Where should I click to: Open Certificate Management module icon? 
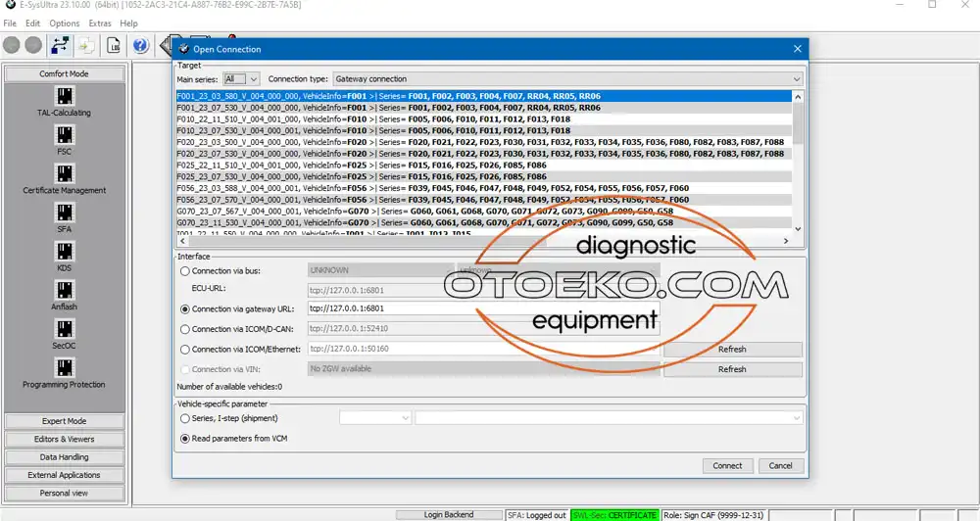point(65,173)
